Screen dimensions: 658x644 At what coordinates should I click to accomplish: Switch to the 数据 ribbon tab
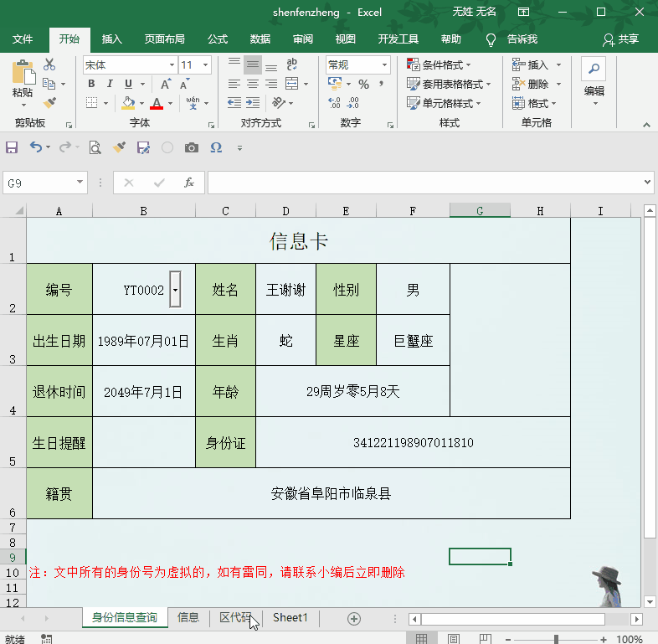click(x=260, y=39)
